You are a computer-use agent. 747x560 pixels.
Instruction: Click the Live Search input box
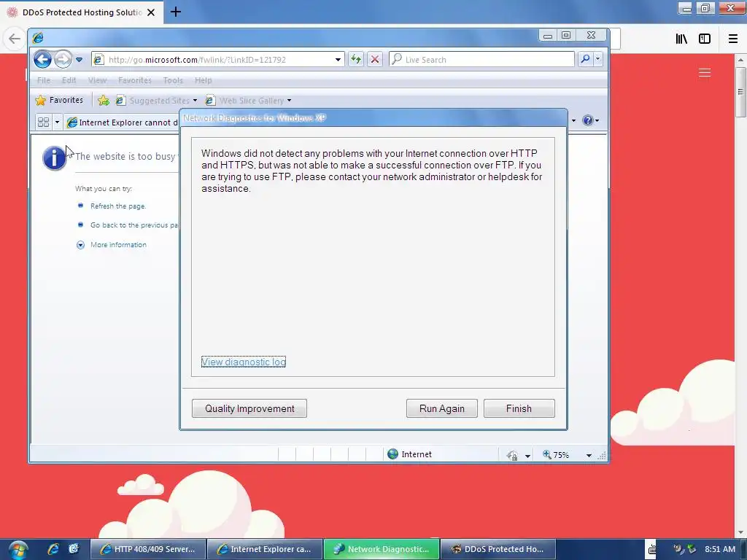(x=481, y=60)
